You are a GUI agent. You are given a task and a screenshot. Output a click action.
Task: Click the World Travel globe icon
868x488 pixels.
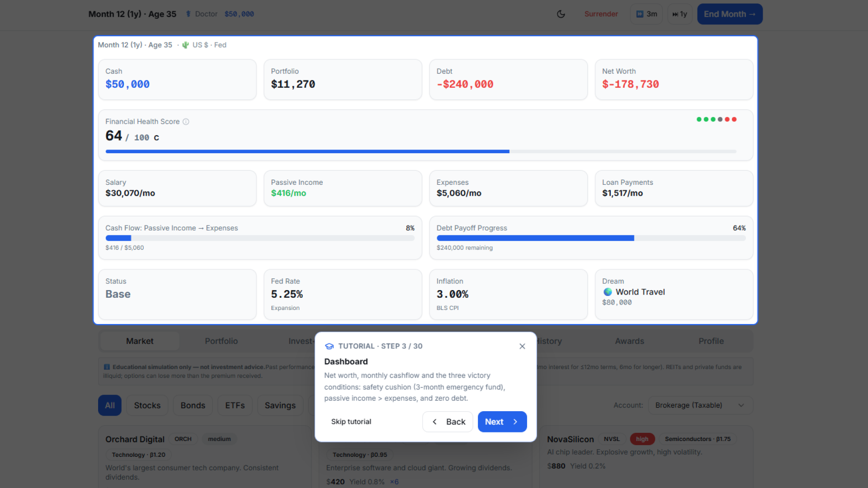(x=608, y=292)
